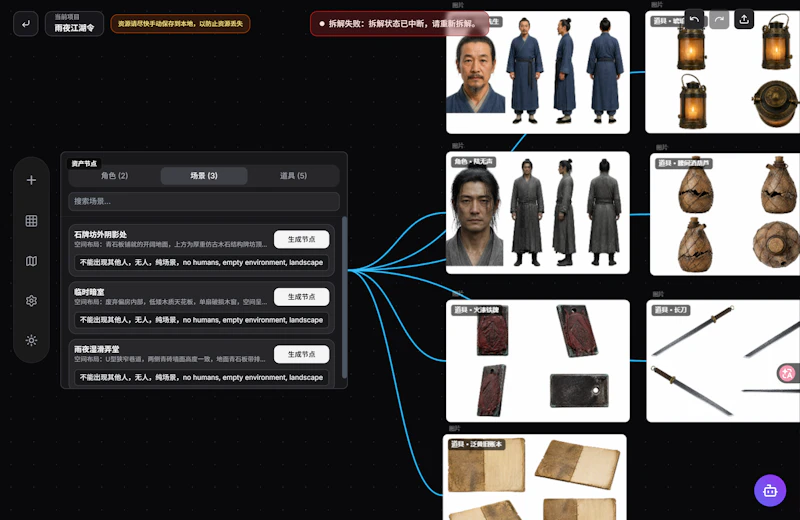The height and width of the screenshot is (520, 800).
Task: Open the 雨夜江湖令 project selector
Action: [74, 23]
